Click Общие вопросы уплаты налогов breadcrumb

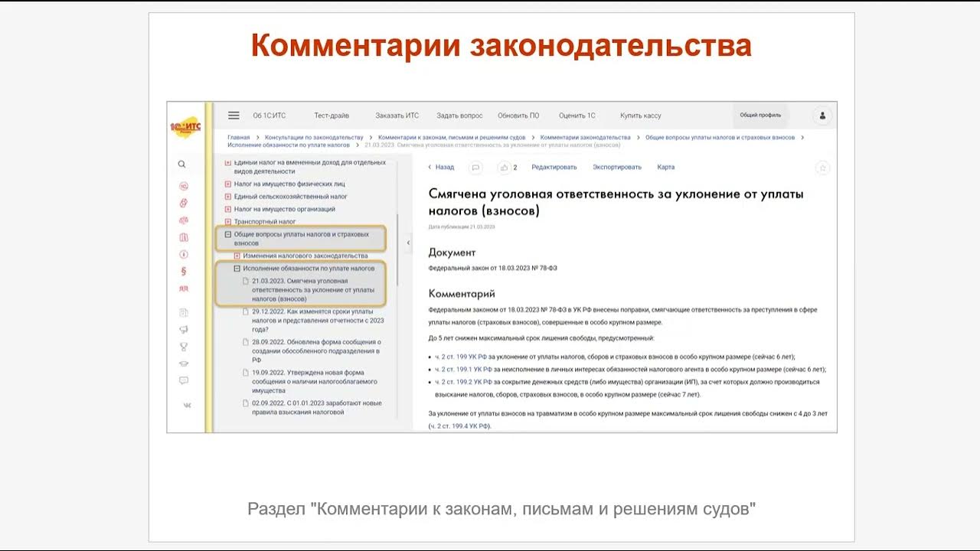coord(720,137)
